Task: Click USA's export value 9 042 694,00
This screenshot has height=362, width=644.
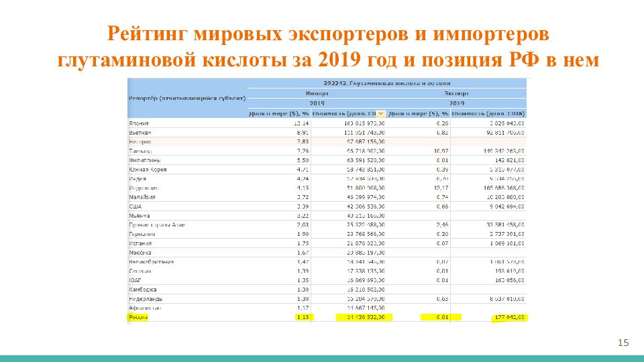Action: (507, 206)
